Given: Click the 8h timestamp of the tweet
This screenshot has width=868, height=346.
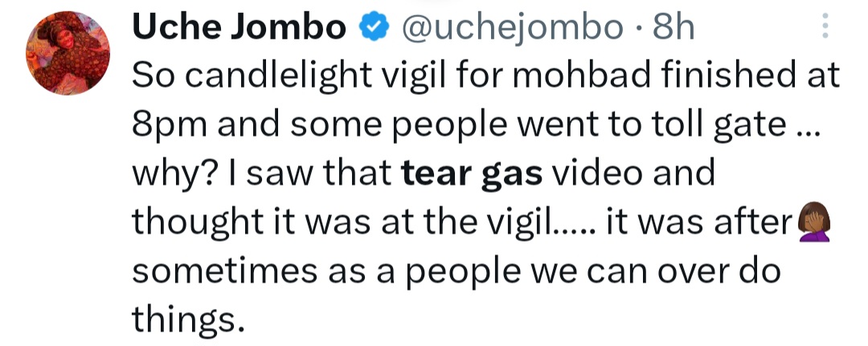Looking at the screenshot, I should 674,30.
